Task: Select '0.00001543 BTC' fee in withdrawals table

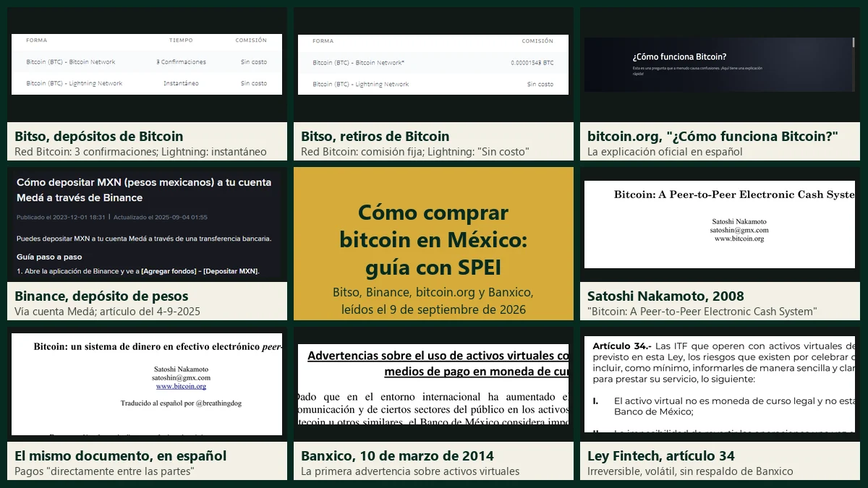Action: pyautogui.click(x=532, y=63)
